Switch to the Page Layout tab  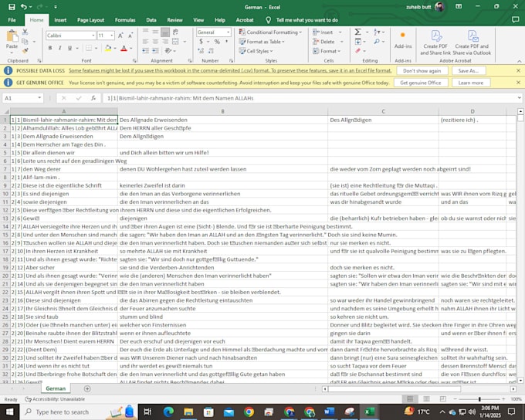(90, 20)
